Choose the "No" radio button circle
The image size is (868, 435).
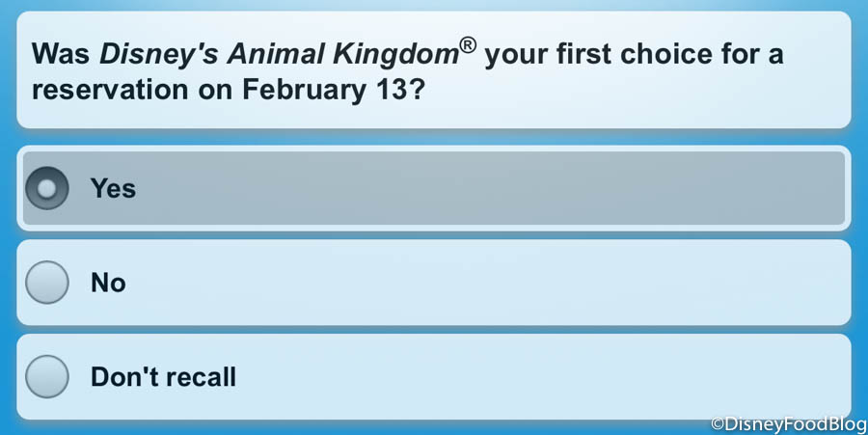pos(46,283)
